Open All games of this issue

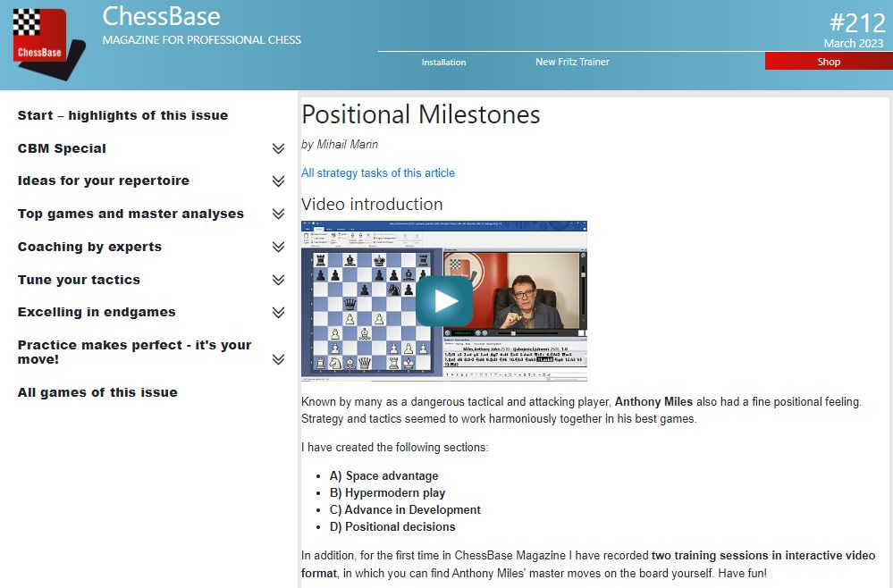point(97,391)
